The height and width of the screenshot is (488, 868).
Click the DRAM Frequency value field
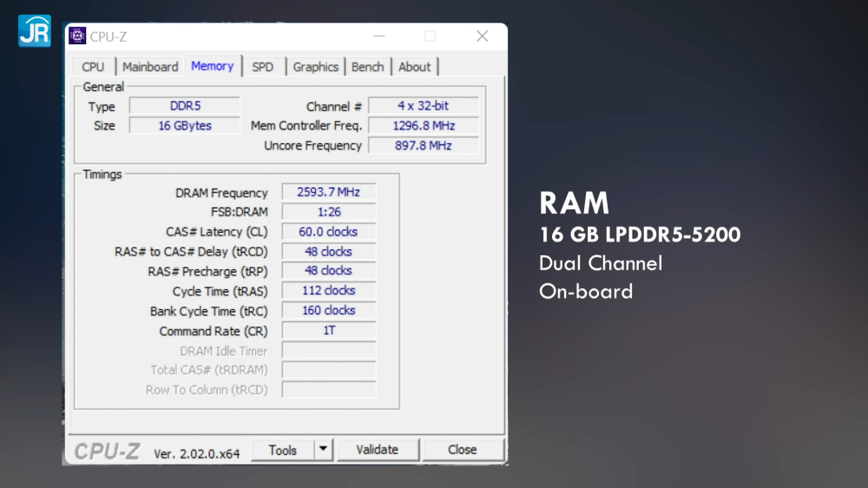(x=328, y=192)
